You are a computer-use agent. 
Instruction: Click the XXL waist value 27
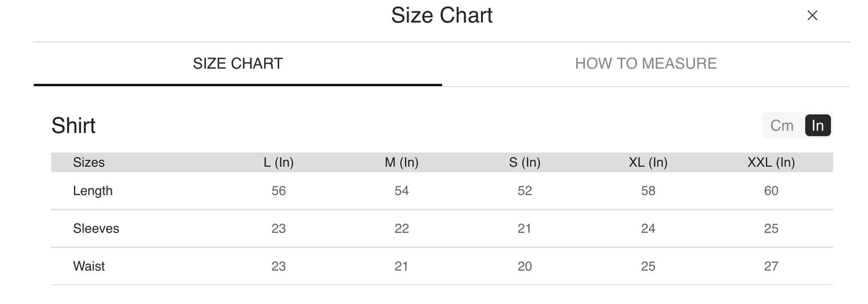(x=771, y=266)
